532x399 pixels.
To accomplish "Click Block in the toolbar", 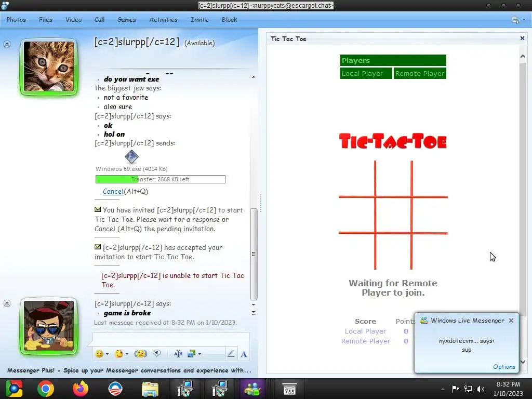I will pyautogui.click(x=229, y=20).
